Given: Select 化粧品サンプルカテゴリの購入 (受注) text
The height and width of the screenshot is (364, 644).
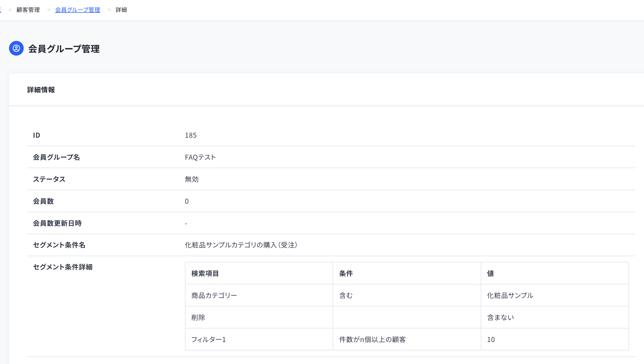Looking at the screenshot, I should [241, 245].
